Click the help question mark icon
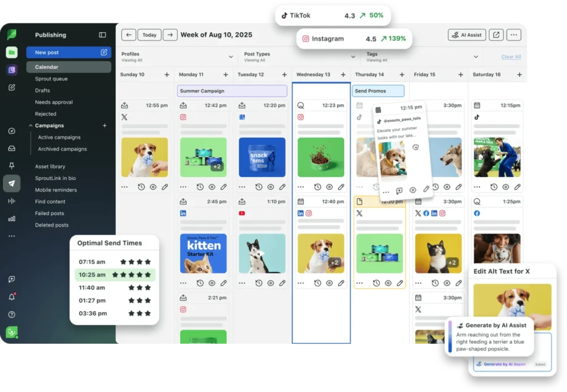This screenshot has height=392, width=567. [12, 314]
